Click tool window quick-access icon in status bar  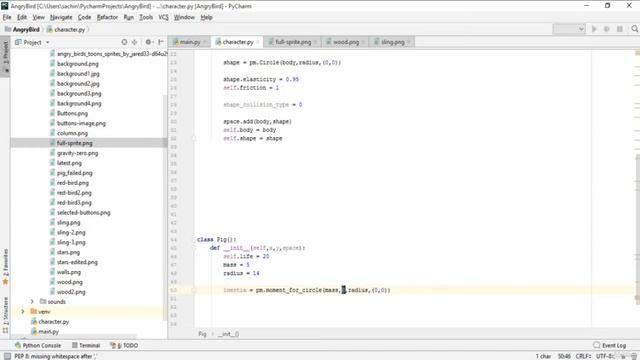coord(7,356)
